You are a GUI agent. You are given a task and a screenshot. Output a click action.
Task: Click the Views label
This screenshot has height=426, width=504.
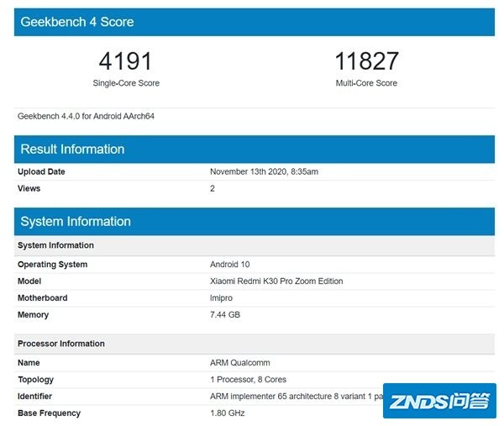(x=29, y=188)
